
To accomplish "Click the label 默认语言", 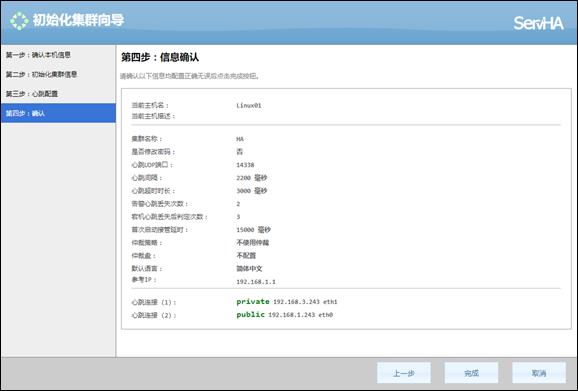I will click(x=147, y=269).
